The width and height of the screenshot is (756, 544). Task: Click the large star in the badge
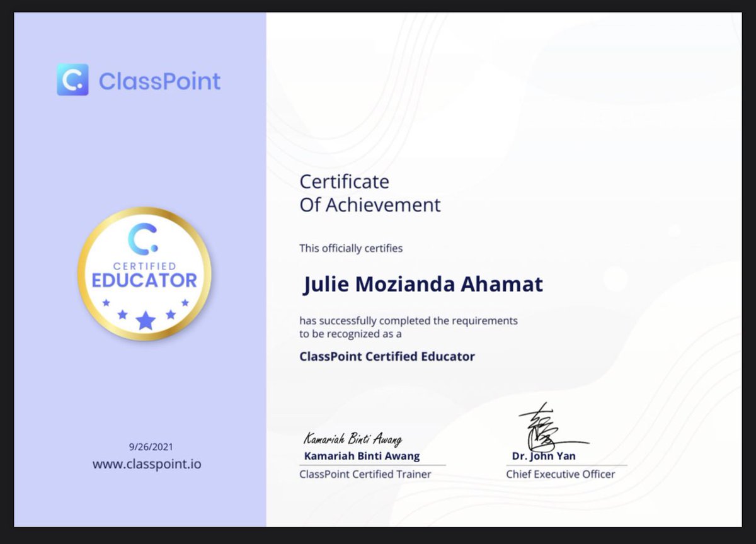146,320
